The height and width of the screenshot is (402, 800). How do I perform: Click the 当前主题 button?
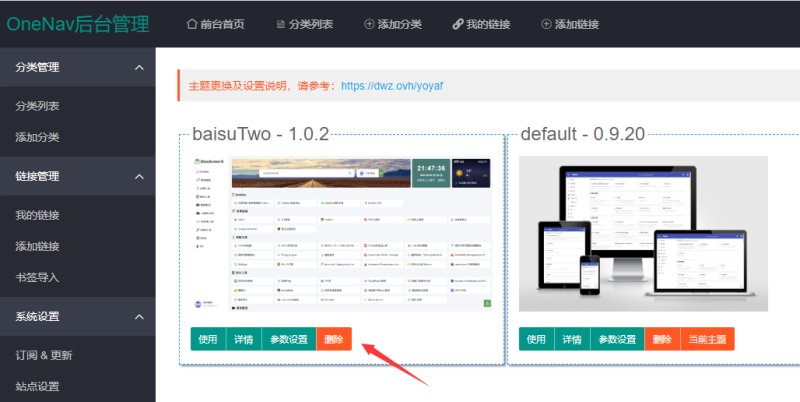click(707, 339)
